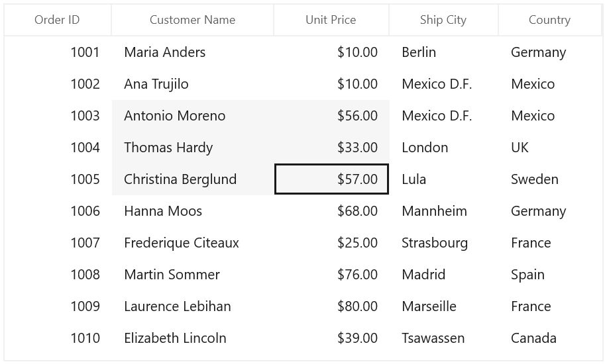Click the Elizabeth Lincoln cell

point(193,338)
